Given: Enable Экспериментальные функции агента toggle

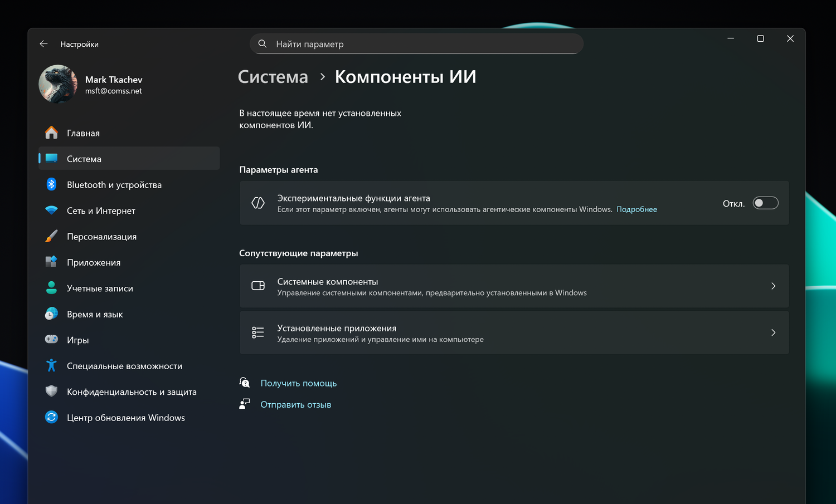Looking at the screenshot, I should coord(765,203).
